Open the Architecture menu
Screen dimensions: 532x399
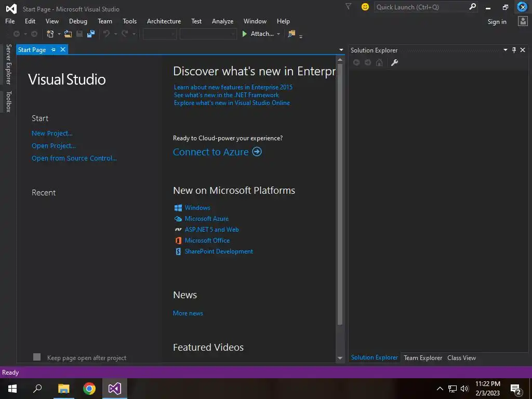click(x=164, y=21)
